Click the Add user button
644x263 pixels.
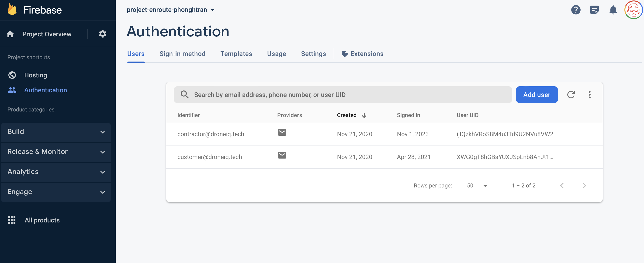point(537,95)
